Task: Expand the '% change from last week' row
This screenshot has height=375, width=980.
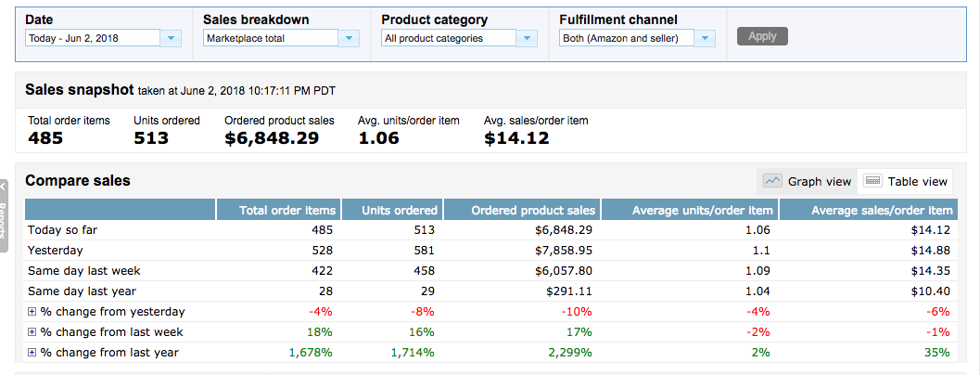Action: [x=32, y=331]
